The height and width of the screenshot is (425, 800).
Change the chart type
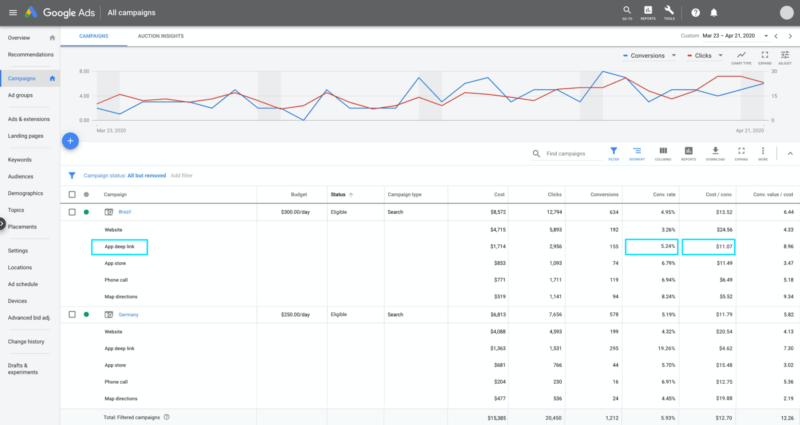pyautogui.click(x=741, y=57)
